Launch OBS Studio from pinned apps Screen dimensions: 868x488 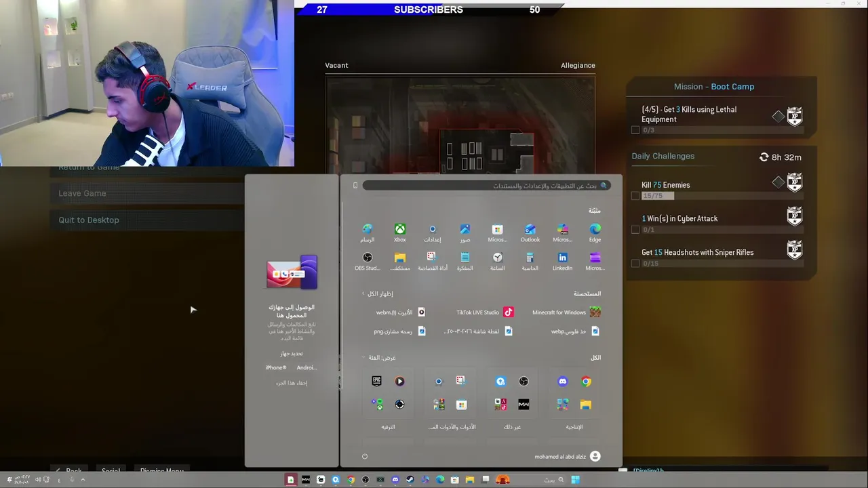coord(368,262)
